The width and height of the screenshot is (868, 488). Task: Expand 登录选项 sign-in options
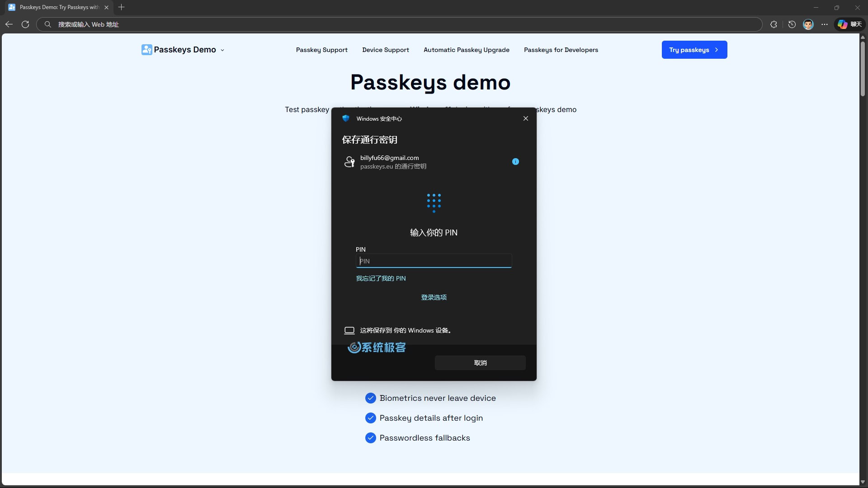pyautogui.click(x=434, y=297)
